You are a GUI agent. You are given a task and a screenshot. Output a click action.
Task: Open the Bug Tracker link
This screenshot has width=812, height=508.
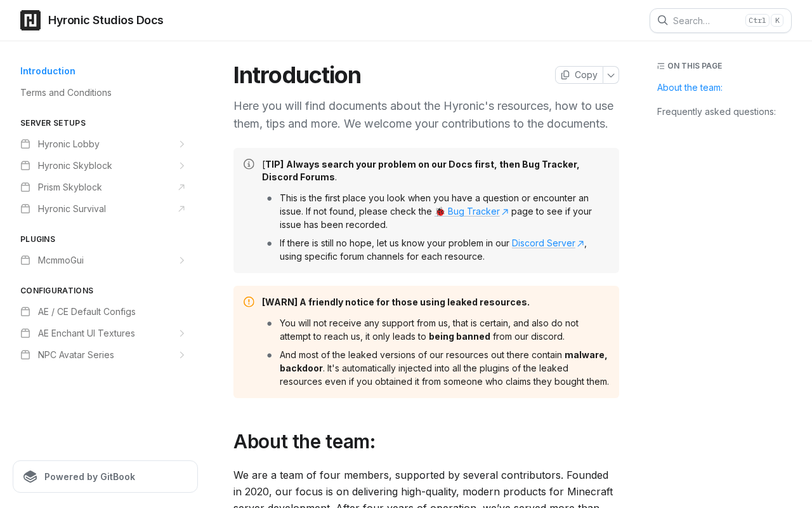point(473,211)
